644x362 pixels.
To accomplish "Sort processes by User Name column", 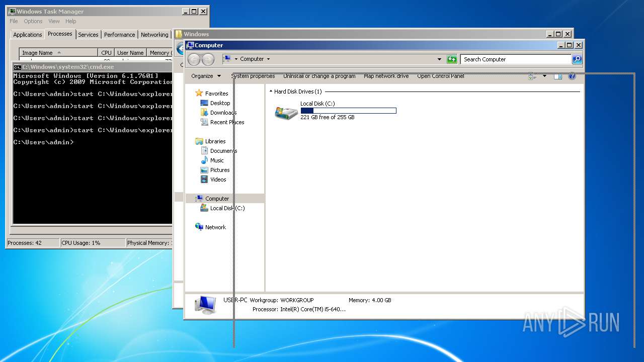I will point(130,52).
